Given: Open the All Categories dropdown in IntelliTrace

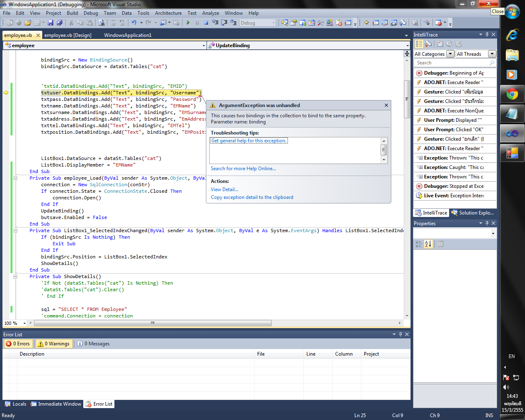Looking at the screenshot, I should click(x=450, y=54).
